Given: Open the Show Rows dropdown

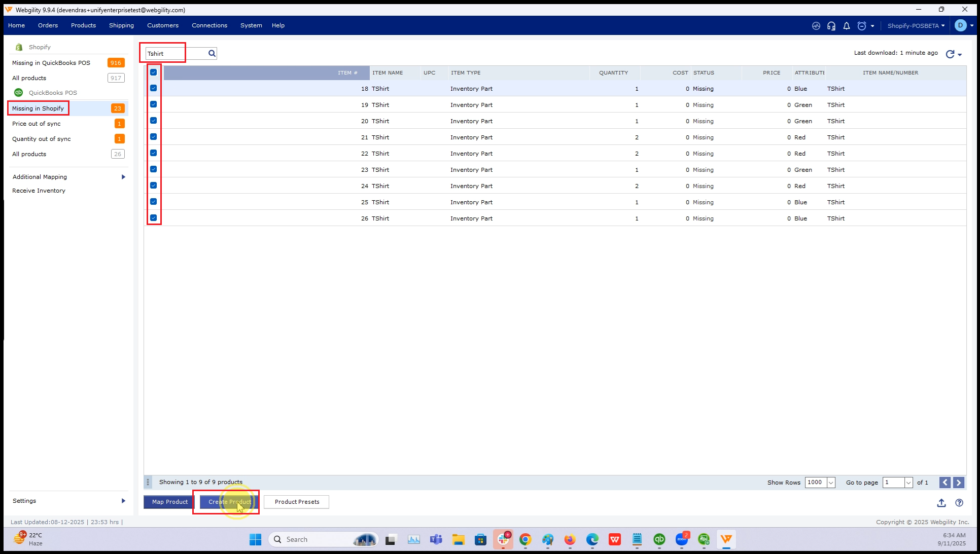Looking at the screenshot, I should (831, 483).
